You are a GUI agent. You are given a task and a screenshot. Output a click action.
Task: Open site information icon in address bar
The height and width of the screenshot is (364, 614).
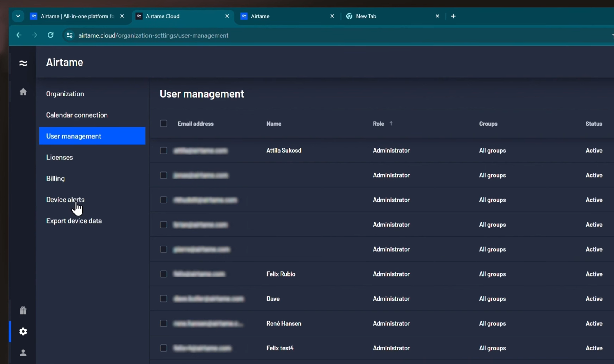70,35
